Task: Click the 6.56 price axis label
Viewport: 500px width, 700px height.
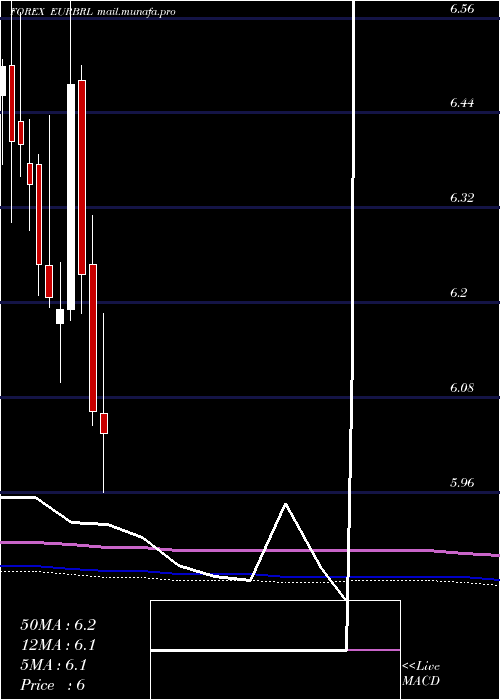Action: (462, 8)
